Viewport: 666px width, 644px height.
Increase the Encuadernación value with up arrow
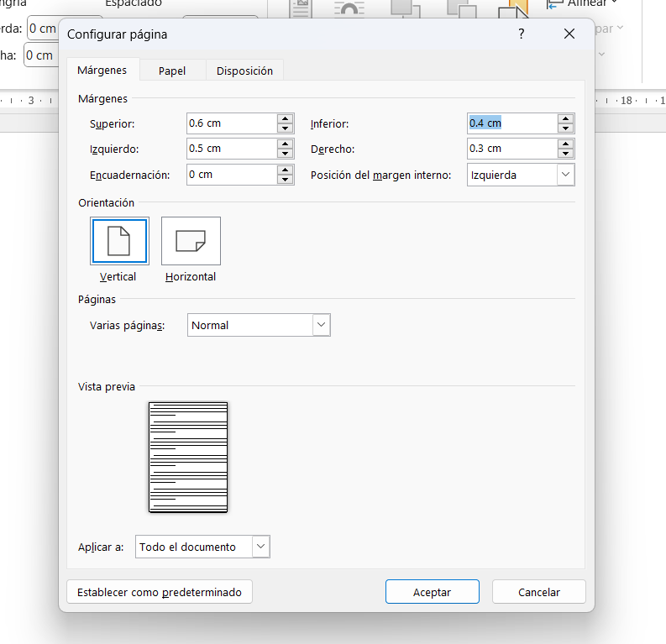(286, 170)
